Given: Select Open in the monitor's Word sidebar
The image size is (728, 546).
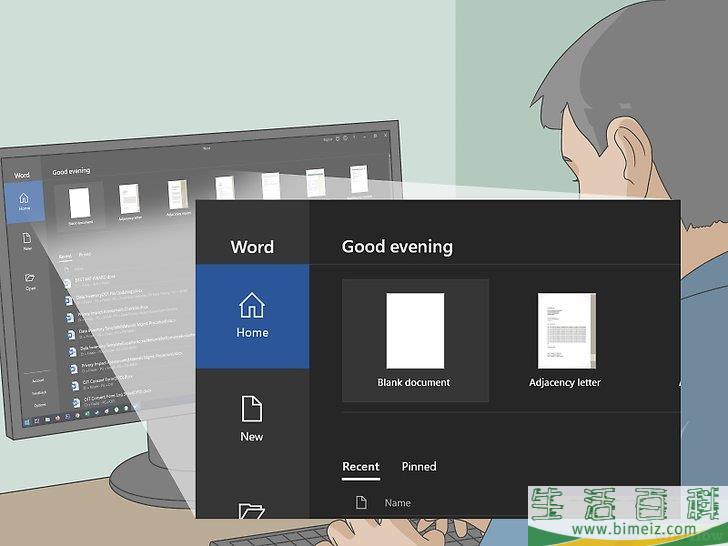Looking at the screenshot, I should pos(30,282).
